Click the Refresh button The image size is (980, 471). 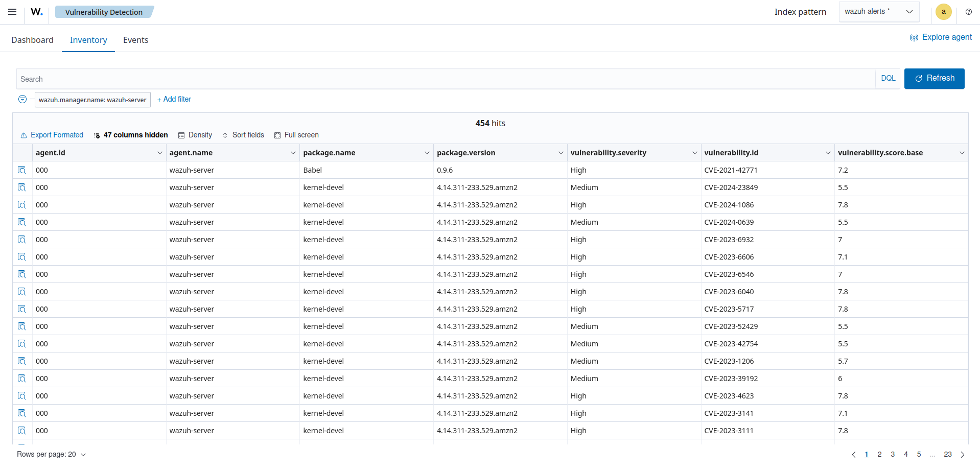[934, 78]
